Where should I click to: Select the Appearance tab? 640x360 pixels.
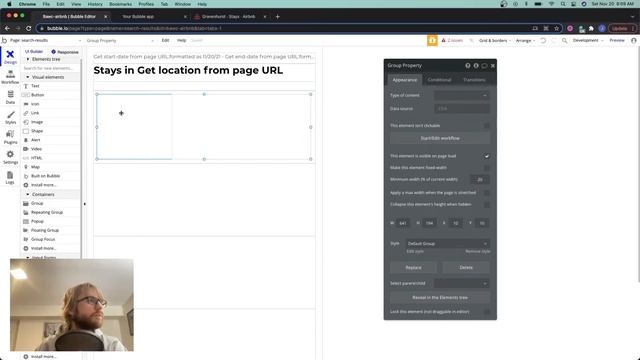point(404,80)
